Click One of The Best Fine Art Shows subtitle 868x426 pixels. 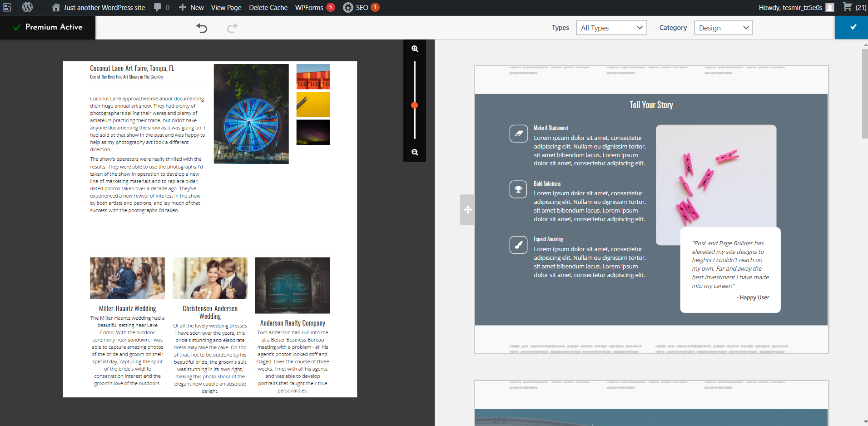click(126, 77)
